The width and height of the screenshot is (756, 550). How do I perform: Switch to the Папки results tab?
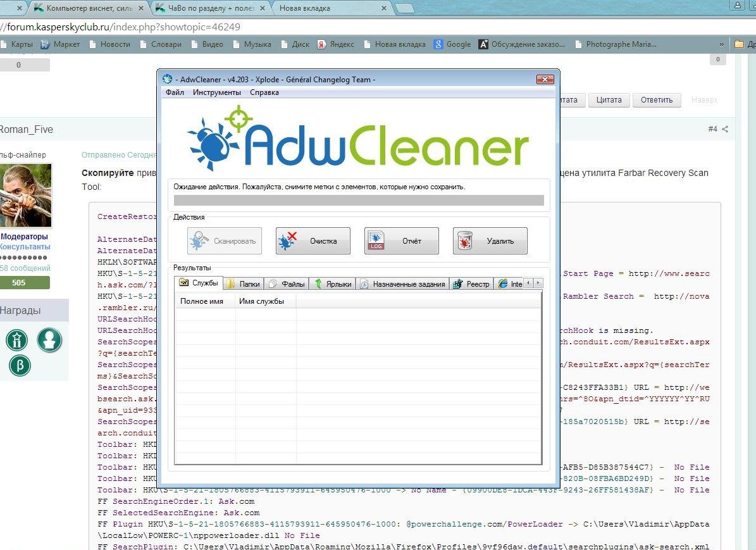pos(244,284)
